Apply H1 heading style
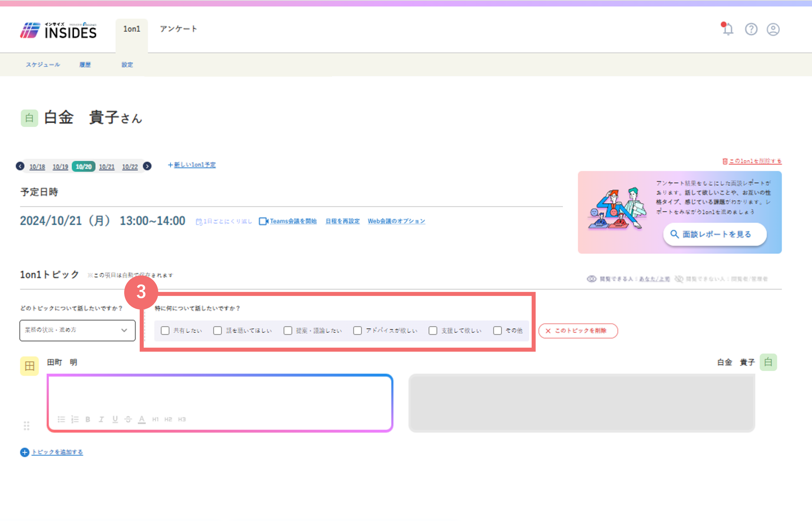Viewport: 812px width, 521px height. (155, 419)
